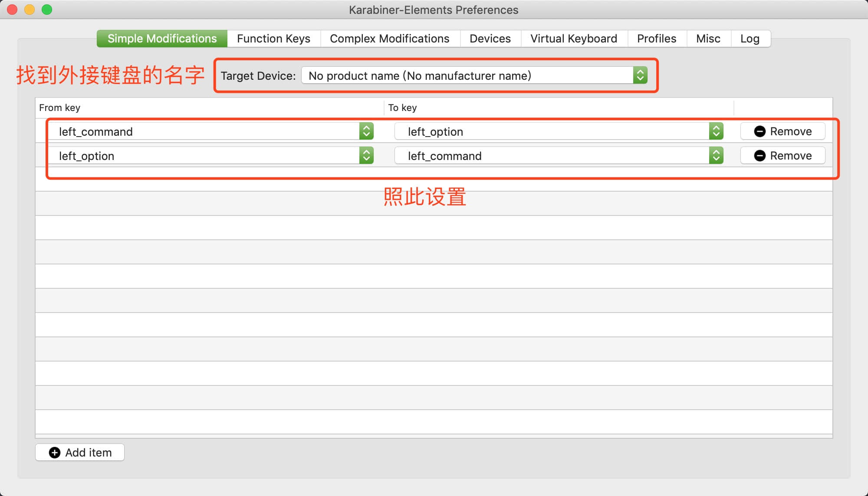Click the minus icon in the first Remove button
The height and width of the screenshot is (496, 868).
pyautogui.click(x=759, y=131)
